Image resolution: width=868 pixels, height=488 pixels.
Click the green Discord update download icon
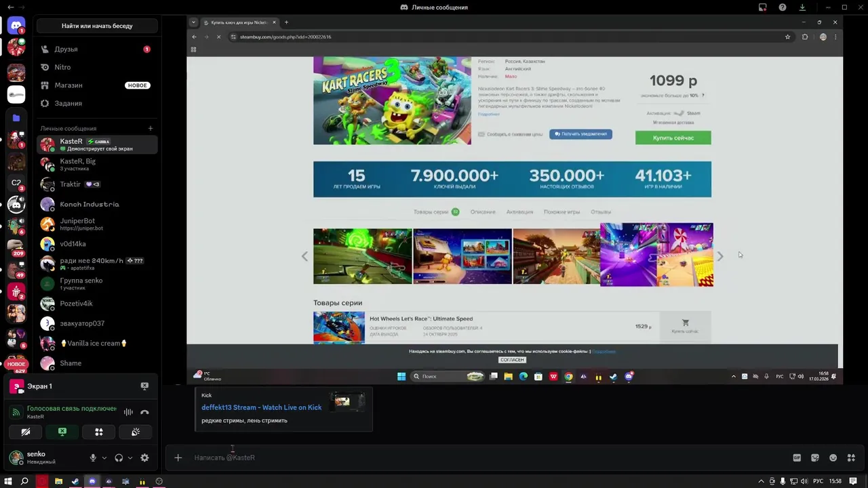point(802,7)
